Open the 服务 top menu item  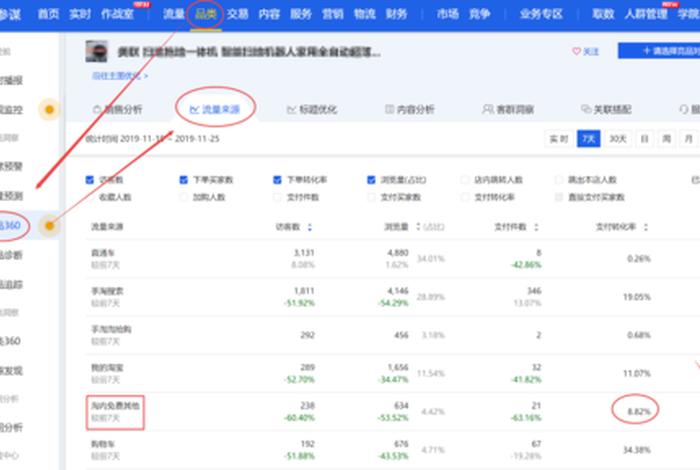coord(301,14)
